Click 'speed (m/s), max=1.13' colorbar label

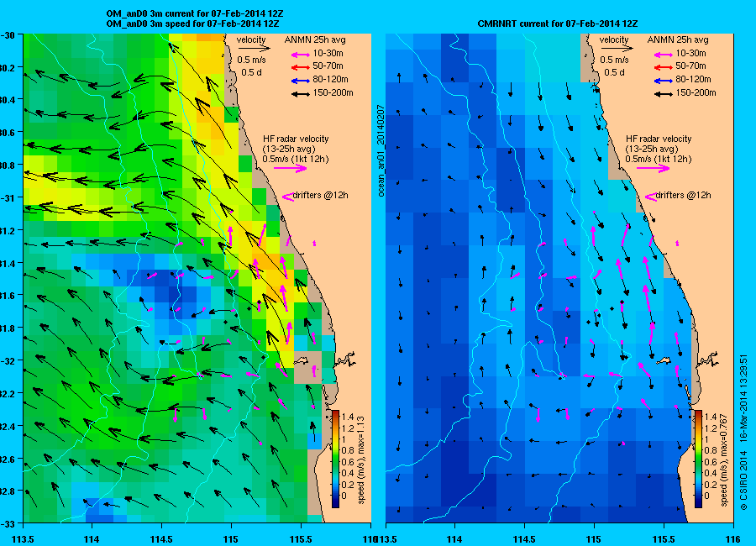point(361,459)
